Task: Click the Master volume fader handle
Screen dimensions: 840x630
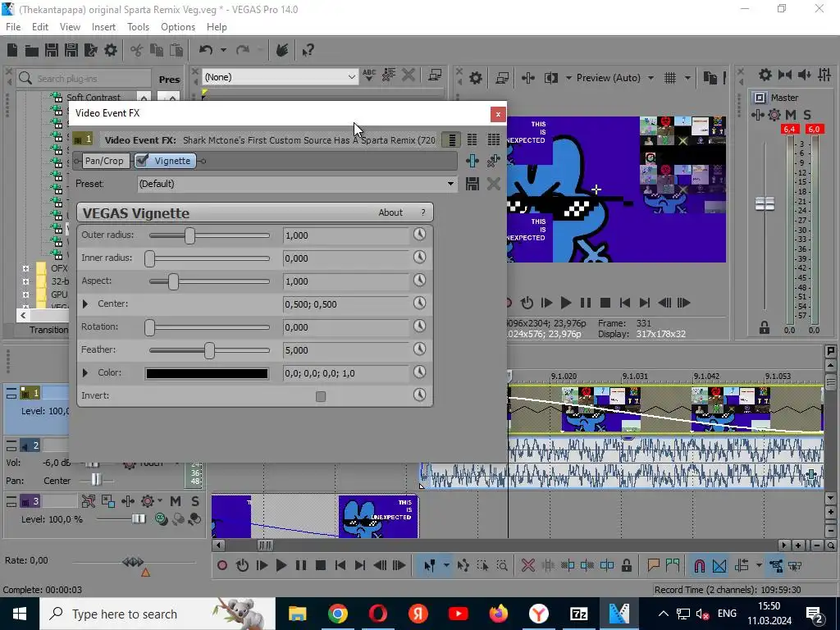Action: [765, 203]
